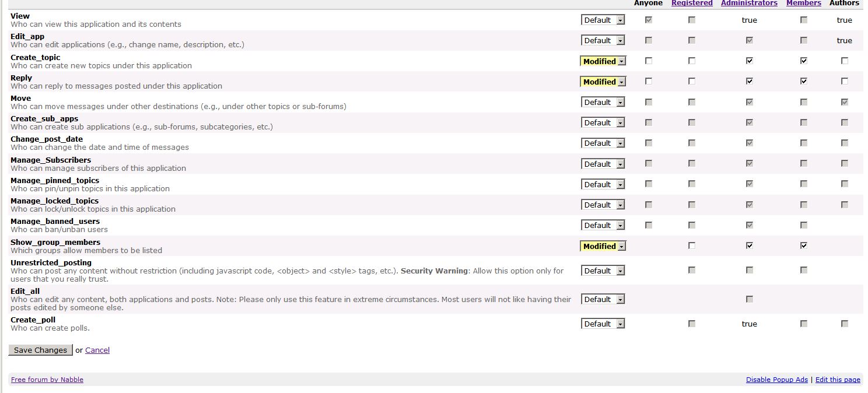Check Create_topic checkbox for Anyone
The height and width of the screenshot is (393, 868).
pos(649,61)
